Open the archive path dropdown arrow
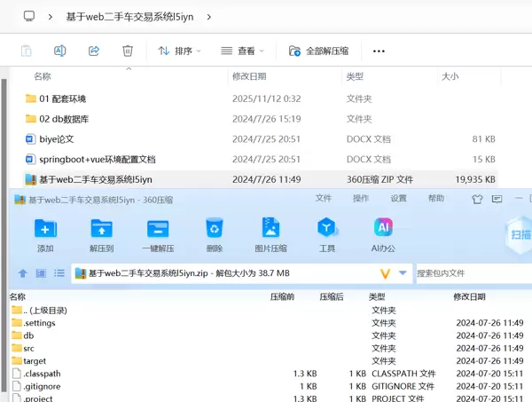Image resolution: width=532 pixels, height=402 pixels. (403, 273)
